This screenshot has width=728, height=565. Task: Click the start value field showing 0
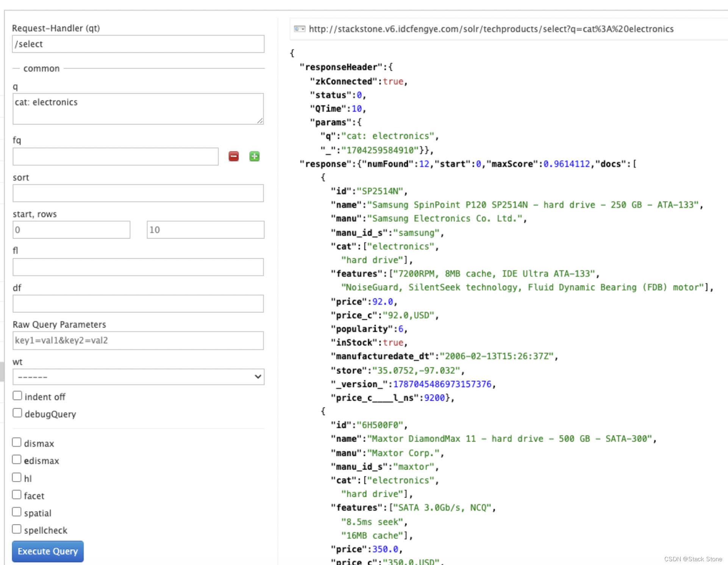(71, 230)
